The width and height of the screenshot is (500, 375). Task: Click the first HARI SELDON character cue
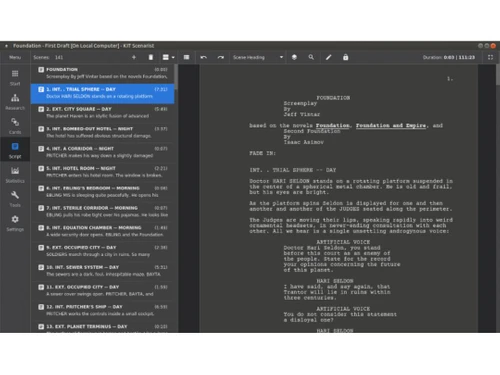tap(335, 281)
